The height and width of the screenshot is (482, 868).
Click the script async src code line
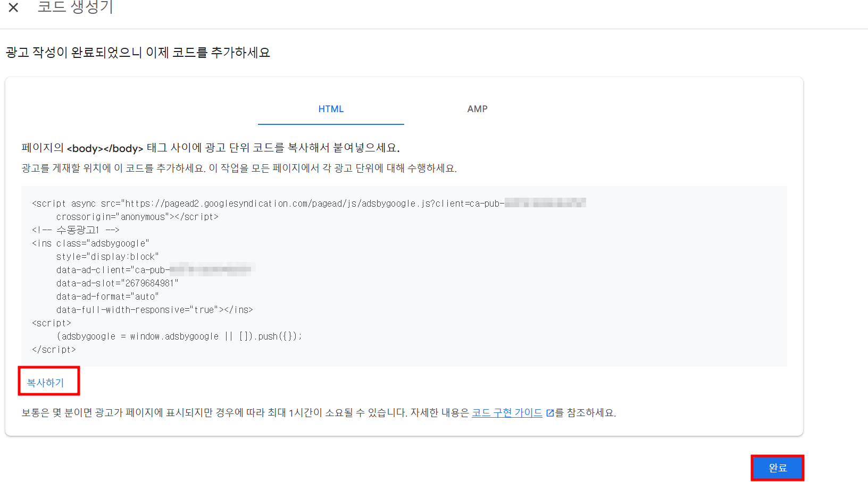click(x=308, y=204)
